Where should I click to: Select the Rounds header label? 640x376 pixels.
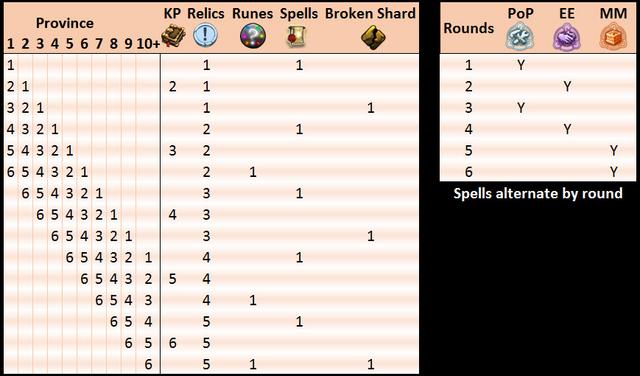(x=469, y=28)
